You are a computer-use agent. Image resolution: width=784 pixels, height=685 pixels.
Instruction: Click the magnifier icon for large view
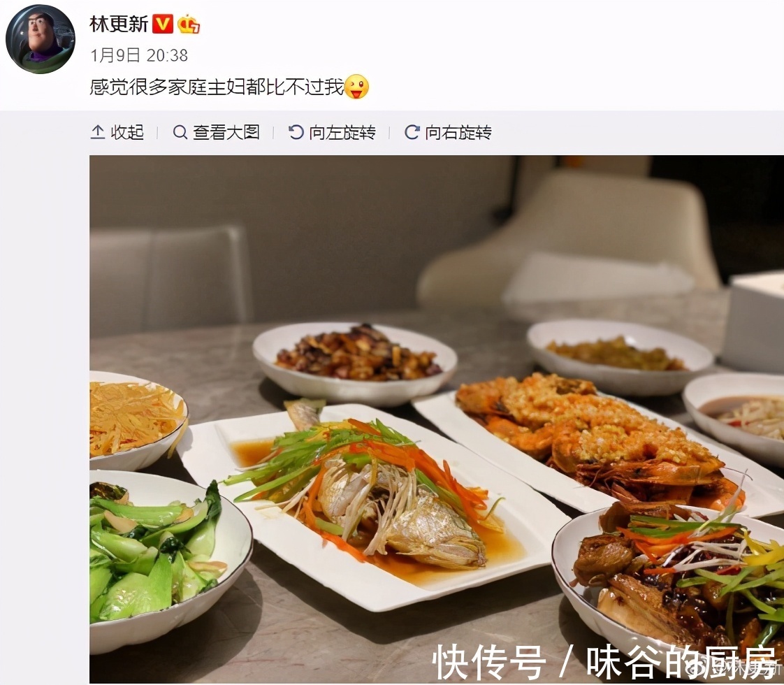(180, 133)
